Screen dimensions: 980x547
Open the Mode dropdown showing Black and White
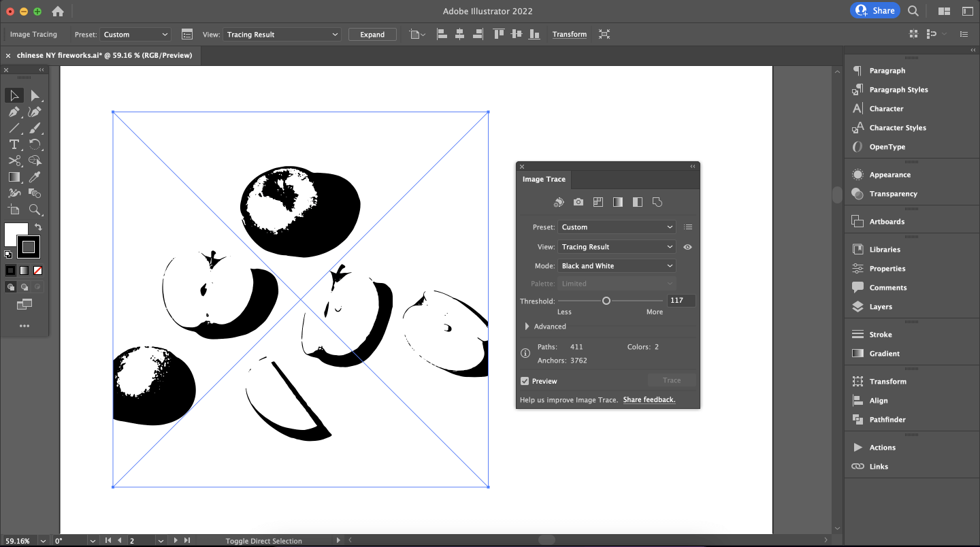coord(617,266)
